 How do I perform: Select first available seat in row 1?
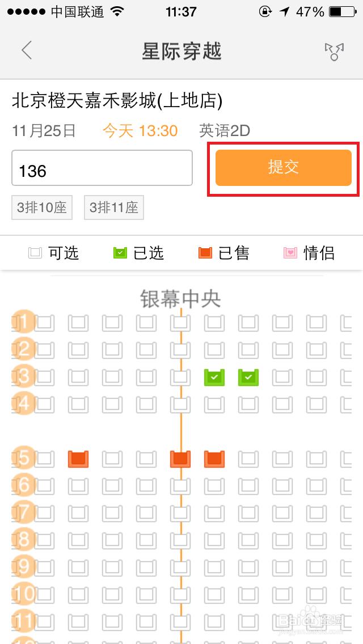pyautogui.click(x=44, y=323)
